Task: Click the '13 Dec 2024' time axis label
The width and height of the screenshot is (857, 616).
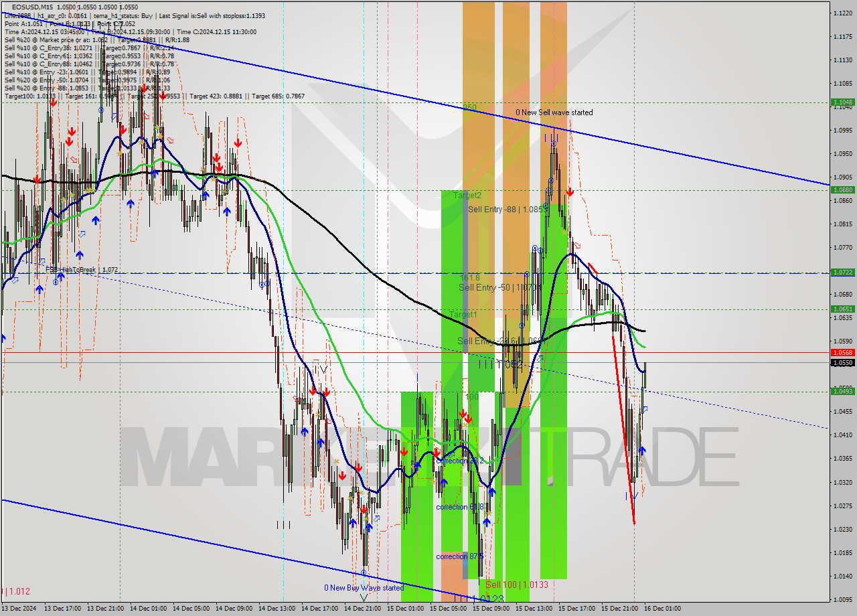Action: (19, 609)
